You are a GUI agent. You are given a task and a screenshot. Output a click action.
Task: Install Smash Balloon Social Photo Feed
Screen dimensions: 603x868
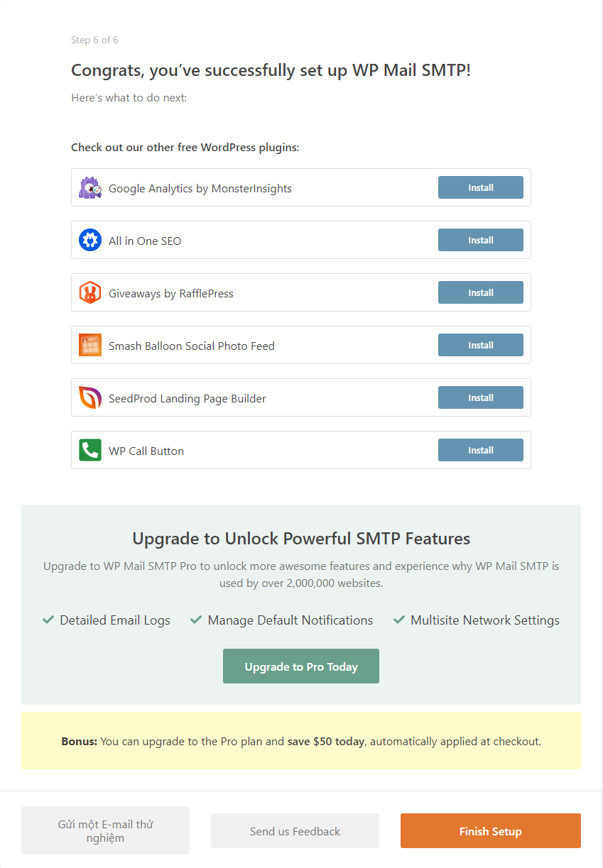pos(481,346)
